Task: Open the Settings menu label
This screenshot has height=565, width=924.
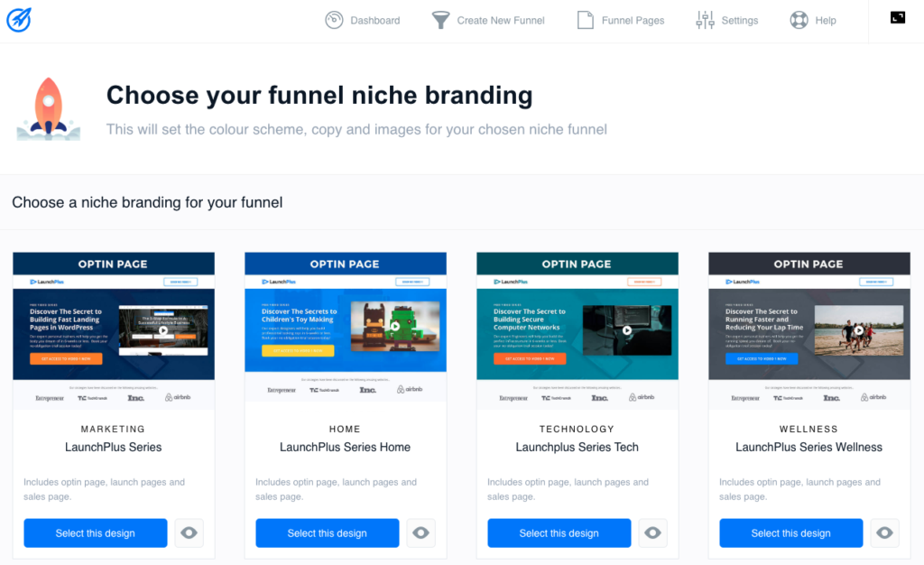Action: (739, 21)
